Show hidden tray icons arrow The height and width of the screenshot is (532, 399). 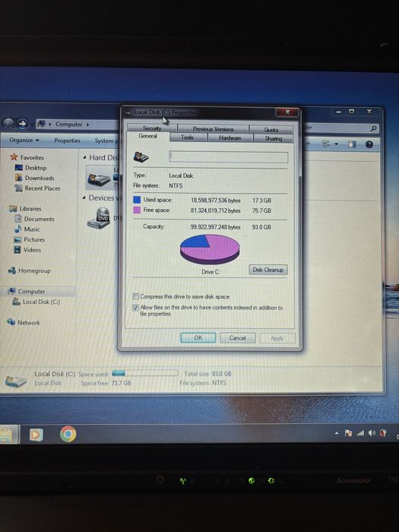(337, 433)
